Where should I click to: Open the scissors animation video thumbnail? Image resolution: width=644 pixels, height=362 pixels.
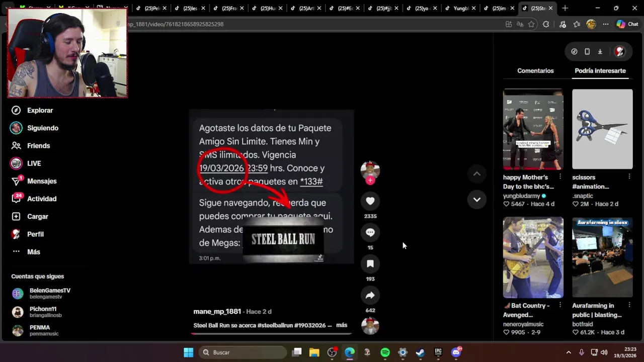pos(602,129)
